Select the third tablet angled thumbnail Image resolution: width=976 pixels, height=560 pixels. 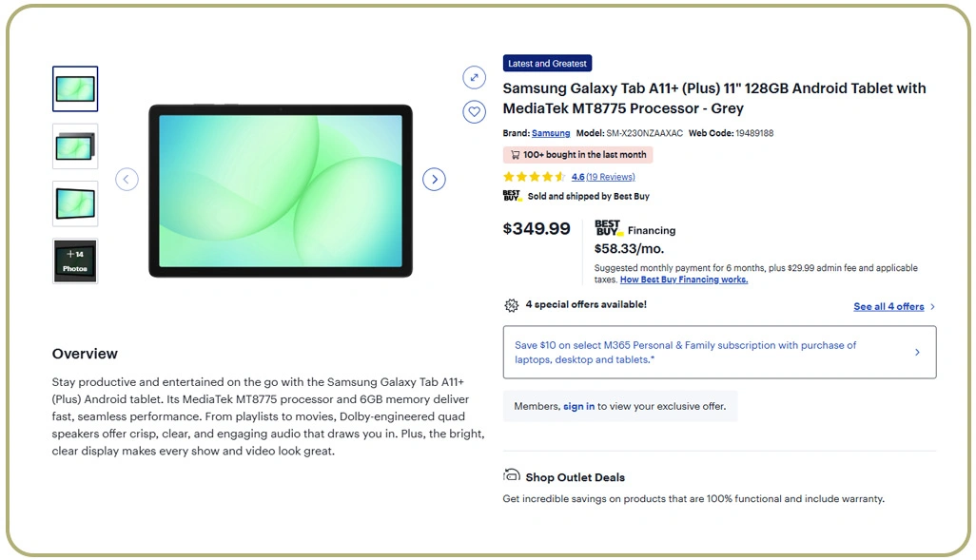[x=75, y=203]
